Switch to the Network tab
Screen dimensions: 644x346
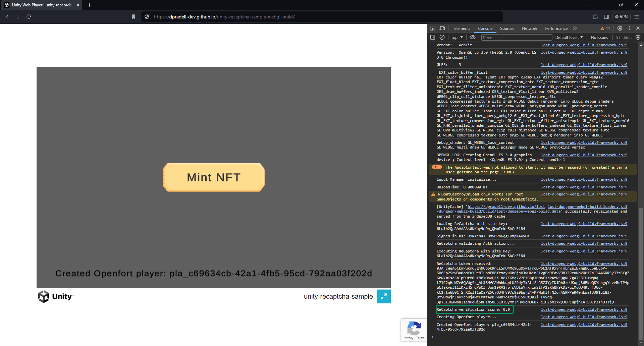(x=529, y=28)
